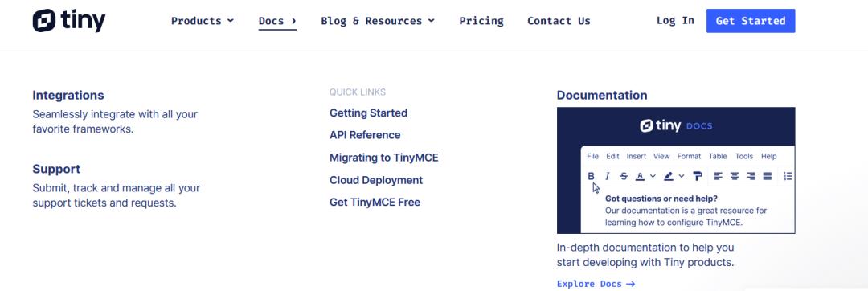Open the Integrations heading link
This screenshot has width=868, height=291.
pos(68,95)
